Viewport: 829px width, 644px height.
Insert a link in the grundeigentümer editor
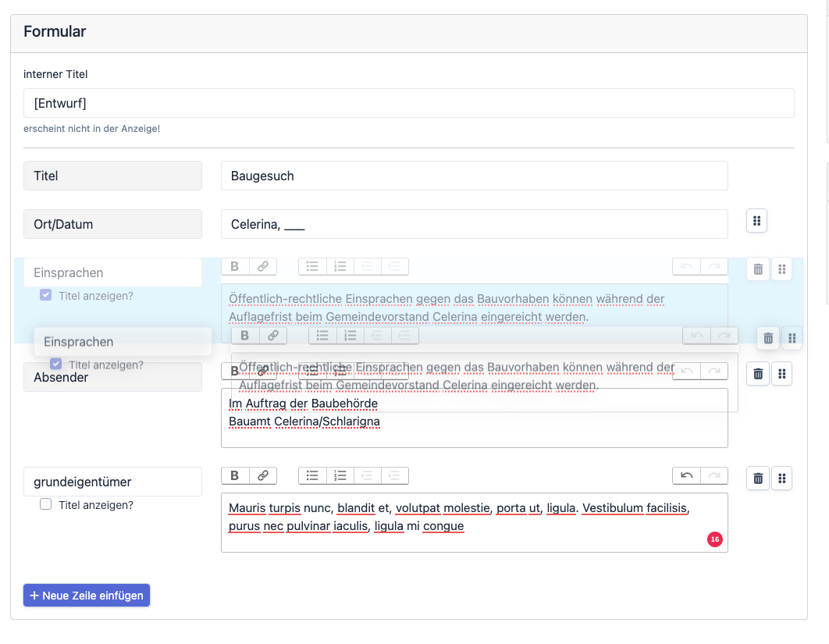[263, 475]
